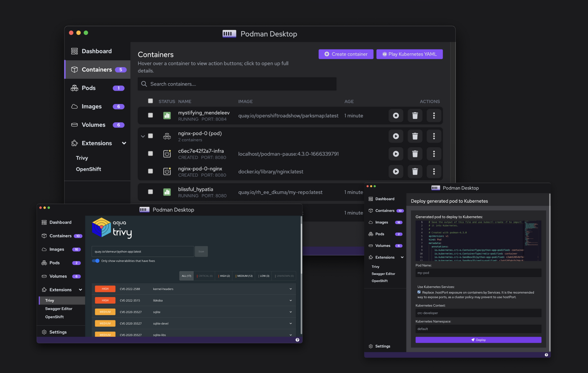
Task: Click the Create container button
Action: [346, 54]
